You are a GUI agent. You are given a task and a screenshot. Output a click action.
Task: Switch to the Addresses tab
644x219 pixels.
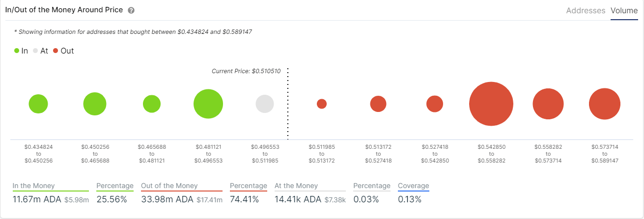tap(586, 10)
